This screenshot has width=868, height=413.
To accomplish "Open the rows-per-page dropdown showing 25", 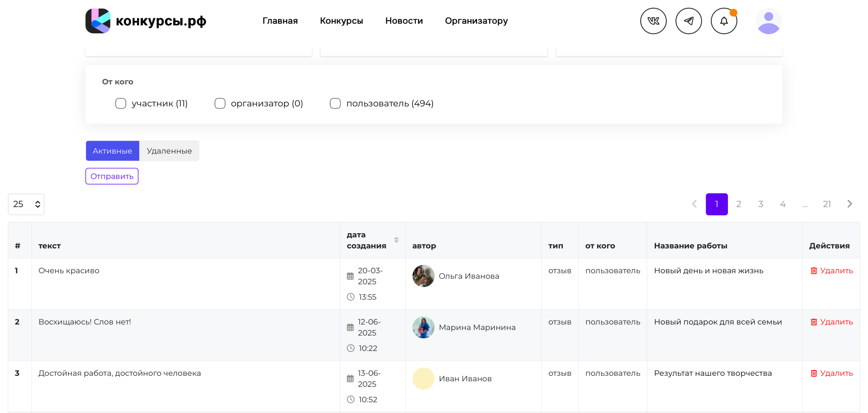I will tap(26, 204).
